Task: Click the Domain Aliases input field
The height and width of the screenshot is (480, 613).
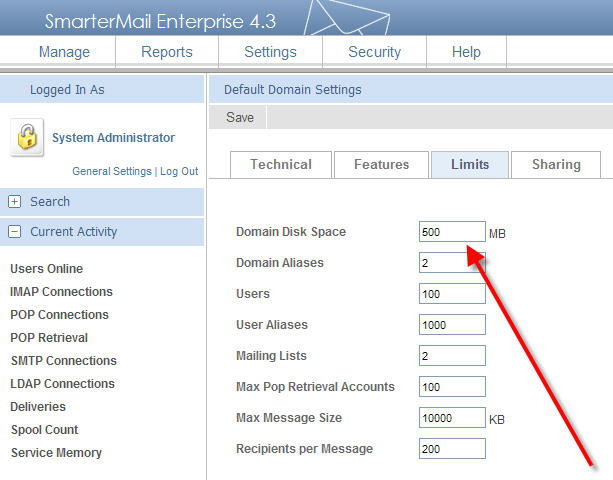Action: pyautogui.click(x=452, y=263)
